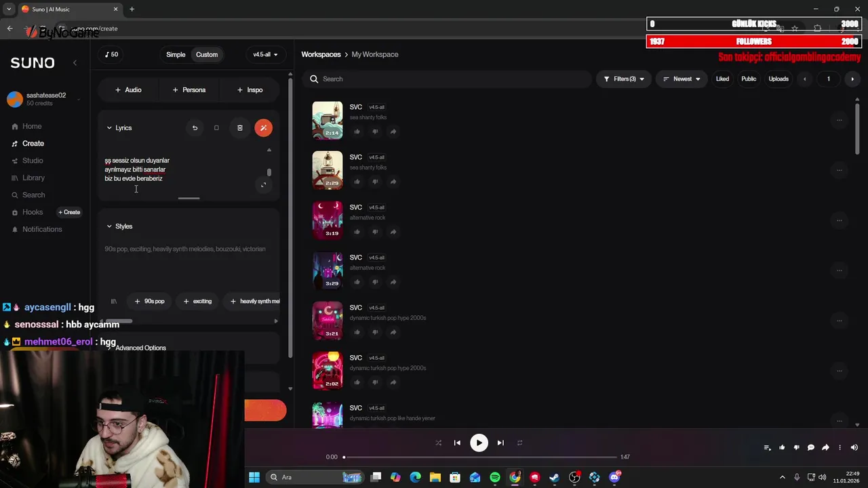Open comments for the playing track
The width and height of the screenshot is (868, 488).
tap(811, 447)
